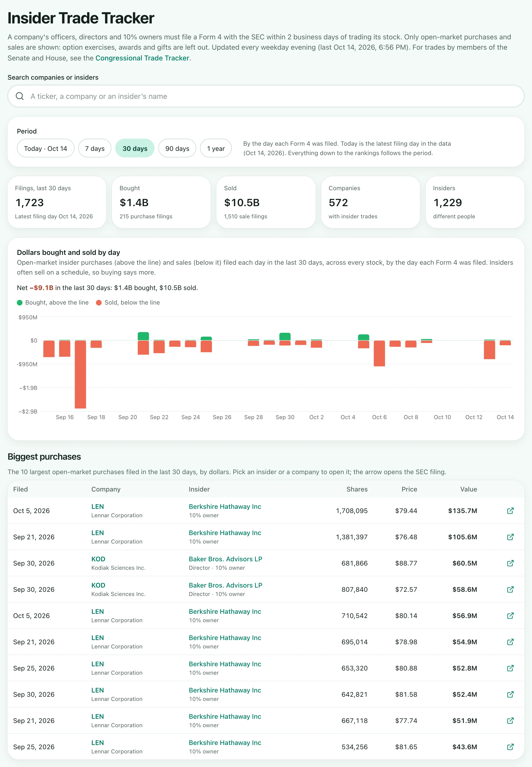
Task: Open LEN ticker in the $51.9M row
Action: 97,716
